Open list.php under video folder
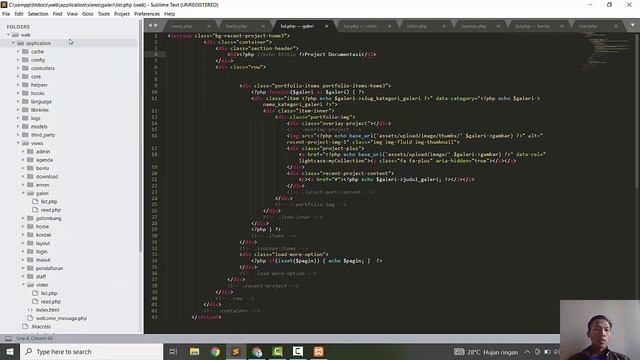The height and width of the screenshot is (360, 640). pyautogui.click(x=49, y=293)
